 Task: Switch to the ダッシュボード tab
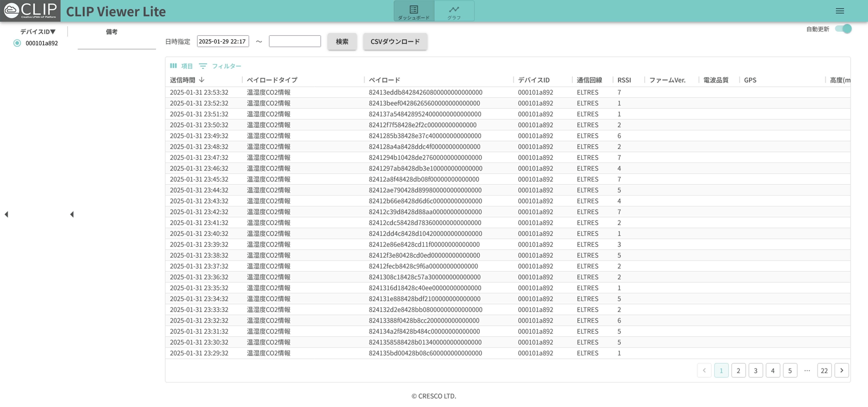[x=414, y=11]
